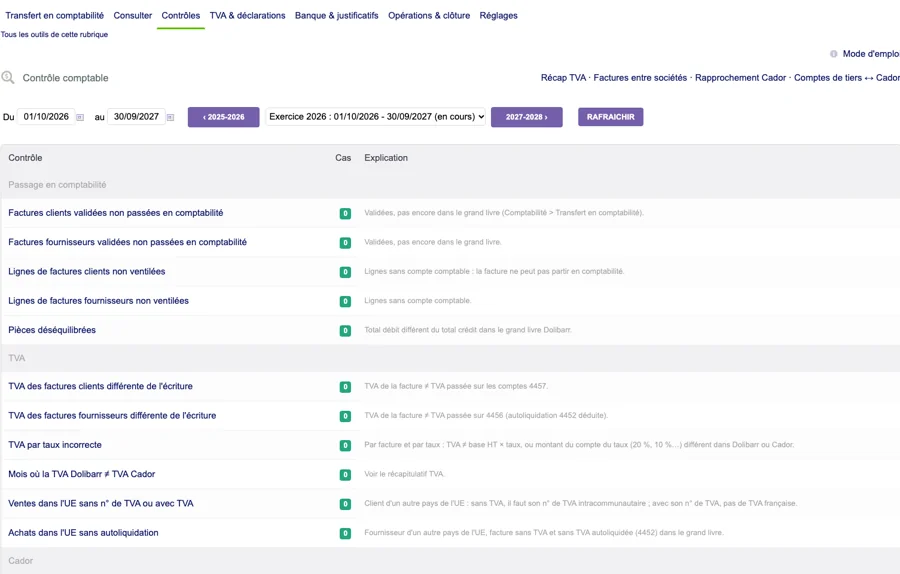
Task: Click explanation 'Lignes sans compte comptable.'
Action: coord(417,301)
